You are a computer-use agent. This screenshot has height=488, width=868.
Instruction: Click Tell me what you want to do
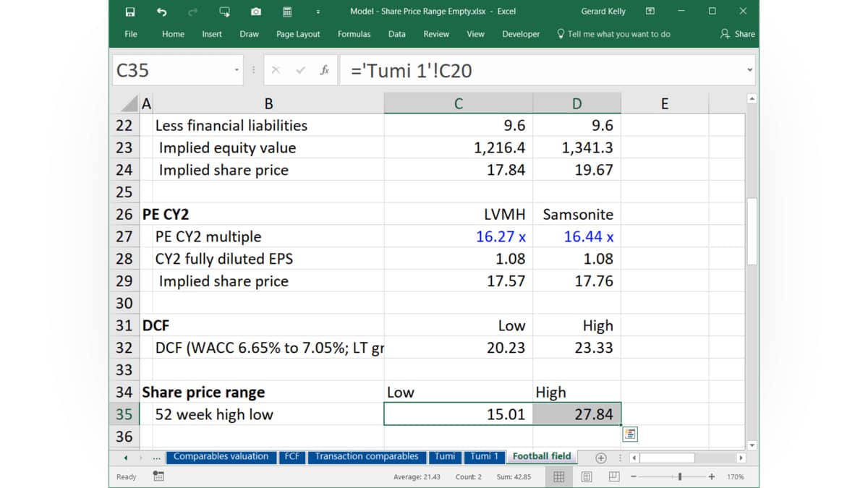(x=613, y=34)
